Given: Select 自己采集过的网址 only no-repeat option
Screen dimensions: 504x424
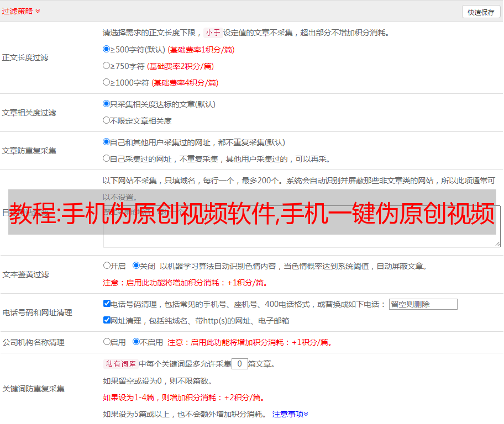Looking at the screenshot, I should 107,158.
